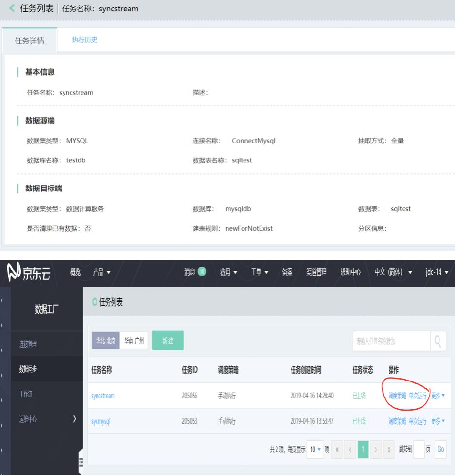Click creation time 2019-04-16 13:53:47
Image resolution: width=455 pixels, height=476 pixels.
point(312,421)
